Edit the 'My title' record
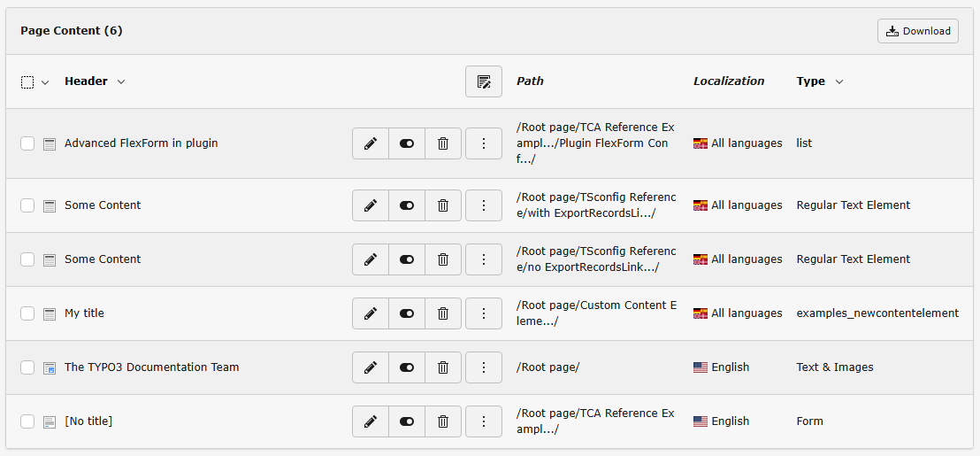This screenshot has height=456, width=980. [371, 313]
